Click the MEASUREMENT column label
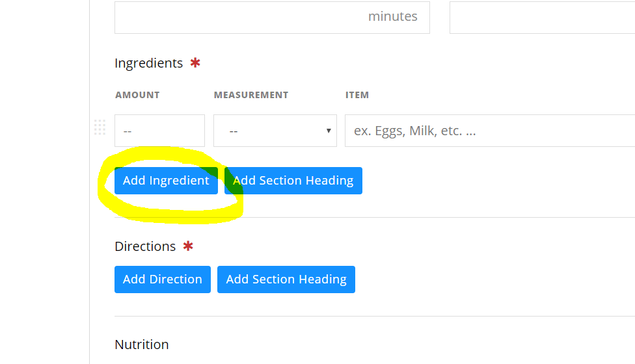The image size is (635, 364). pyautogui.click(x=251, y=95)
